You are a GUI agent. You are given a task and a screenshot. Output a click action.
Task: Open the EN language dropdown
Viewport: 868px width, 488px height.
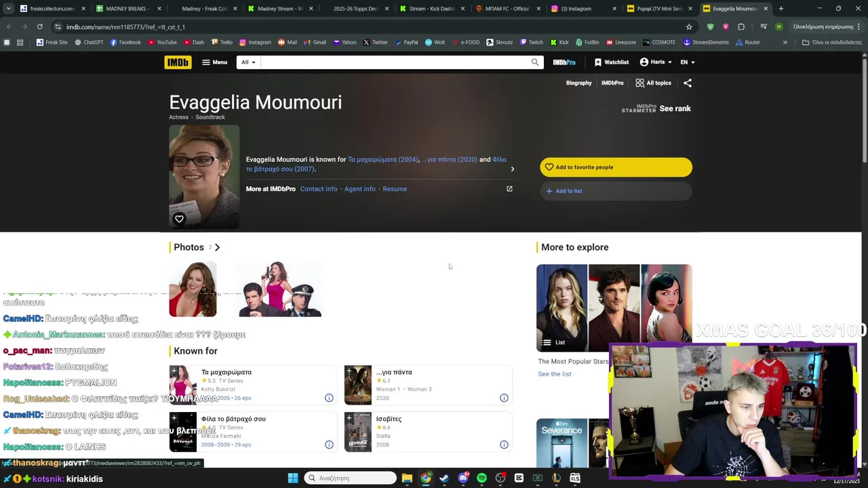(688, 62)
